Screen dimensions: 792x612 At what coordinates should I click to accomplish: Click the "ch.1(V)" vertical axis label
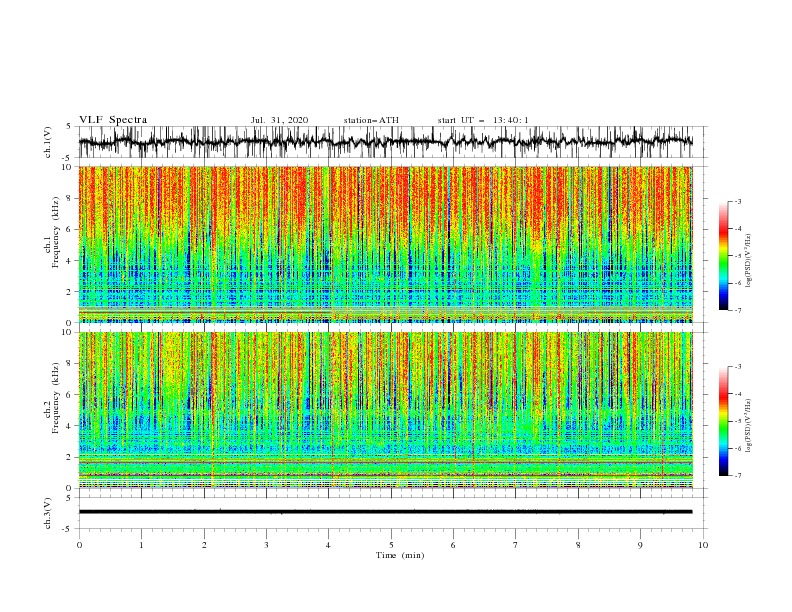[48, 142]
